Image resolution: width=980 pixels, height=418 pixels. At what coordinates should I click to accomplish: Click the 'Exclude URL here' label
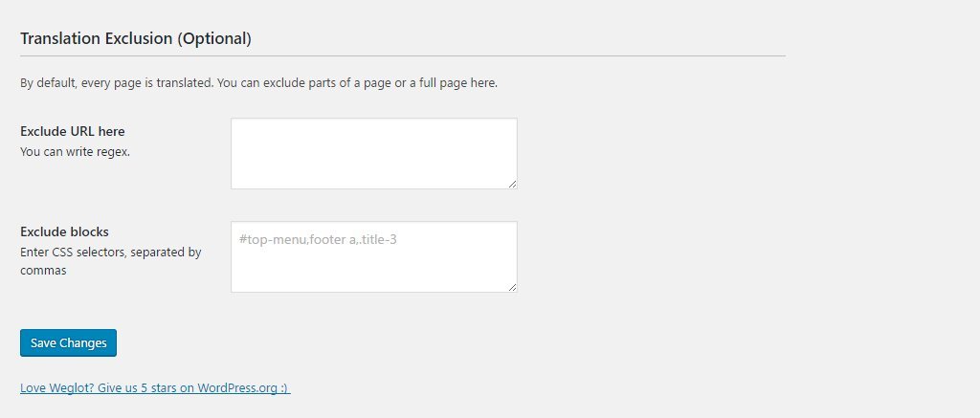pyautogui.click(x=73, y=131)
